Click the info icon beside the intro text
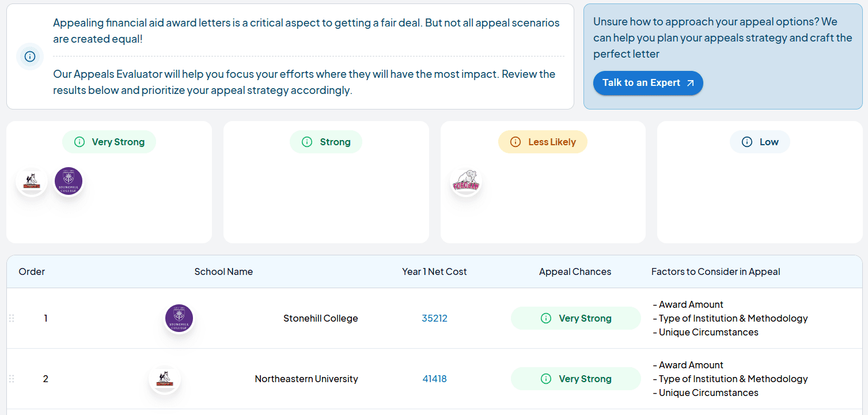The width and height of the screenshot is (868, 415). click(30, 56)
